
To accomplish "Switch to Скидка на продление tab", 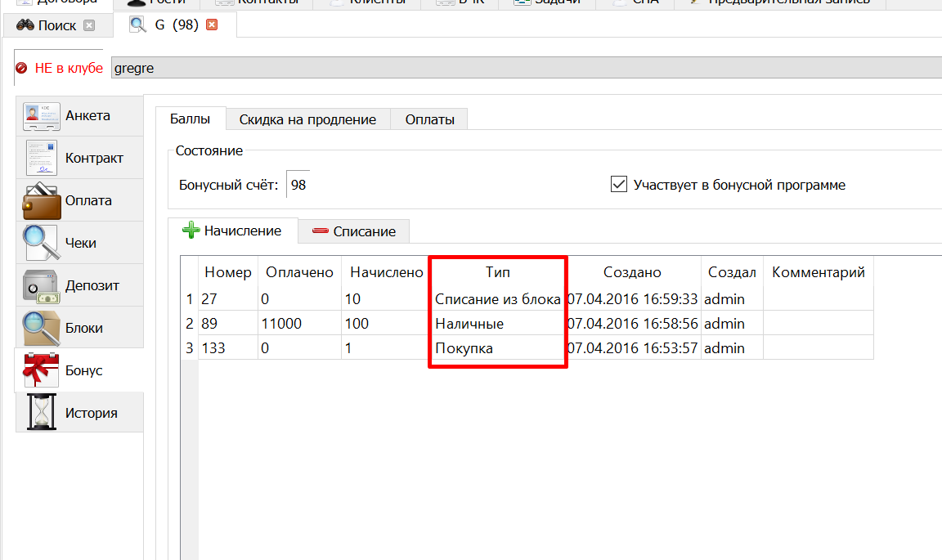I will pos(307,119).
